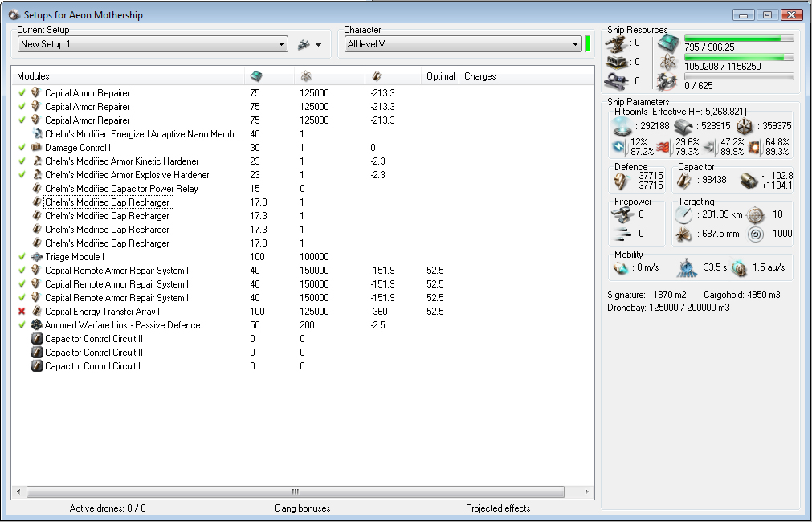Toggle Triage Module I active checkmark
812x522 pixels.
point(22,257)
